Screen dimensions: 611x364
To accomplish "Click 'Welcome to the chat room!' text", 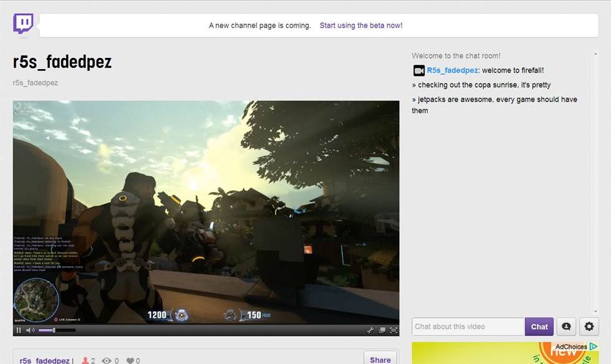I will pos(456,55).
